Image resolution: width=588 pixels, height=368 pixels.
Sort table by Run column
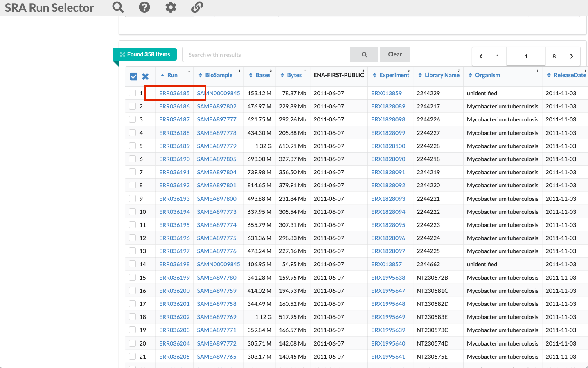click(x=172, y=75)
